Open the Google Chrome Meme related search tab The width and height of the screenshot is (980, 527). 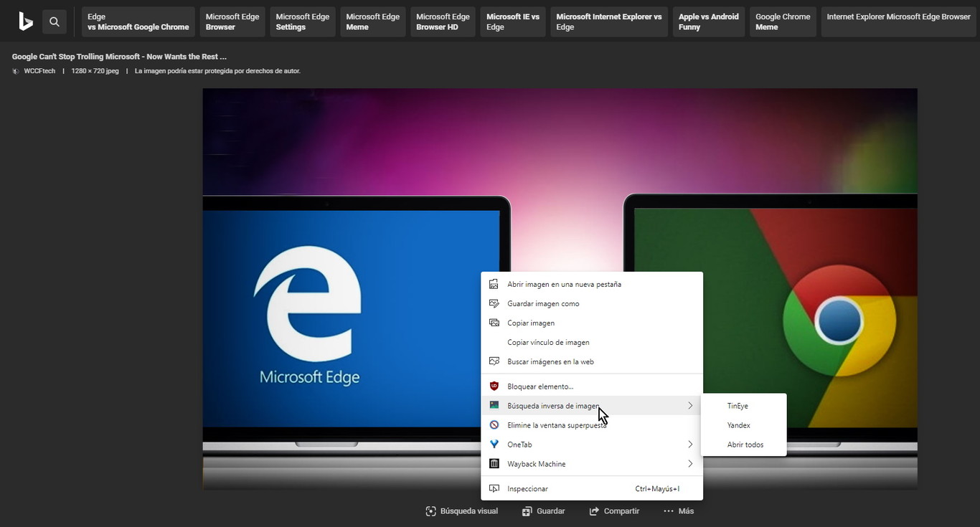click(x=782, y=22)
